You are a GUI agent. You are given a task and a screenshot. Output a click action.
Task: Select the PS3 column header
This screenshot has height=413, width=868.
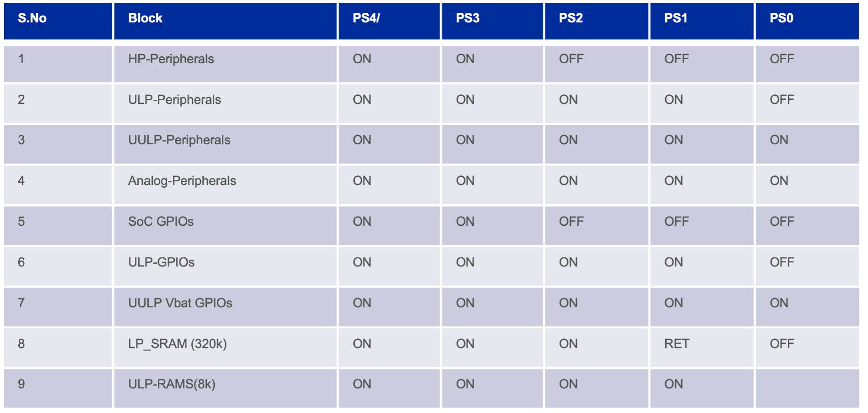[x=492, y=21]
